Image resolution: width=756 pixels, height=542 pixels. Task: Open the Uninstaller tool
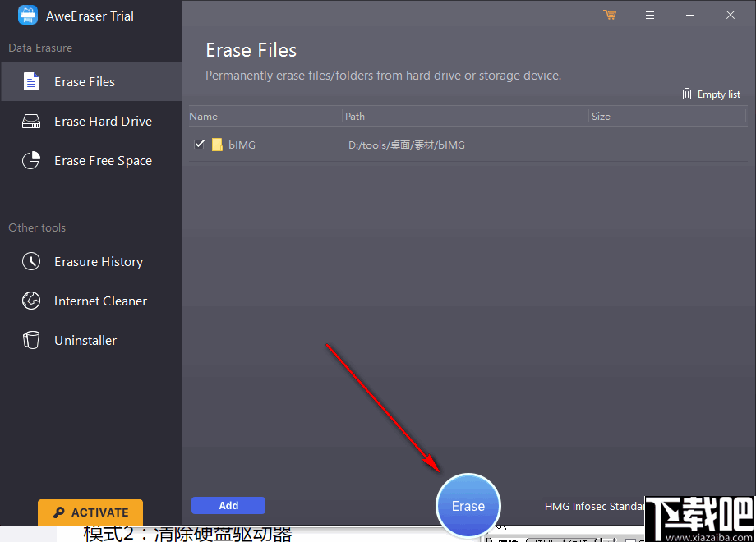[91, 340]
